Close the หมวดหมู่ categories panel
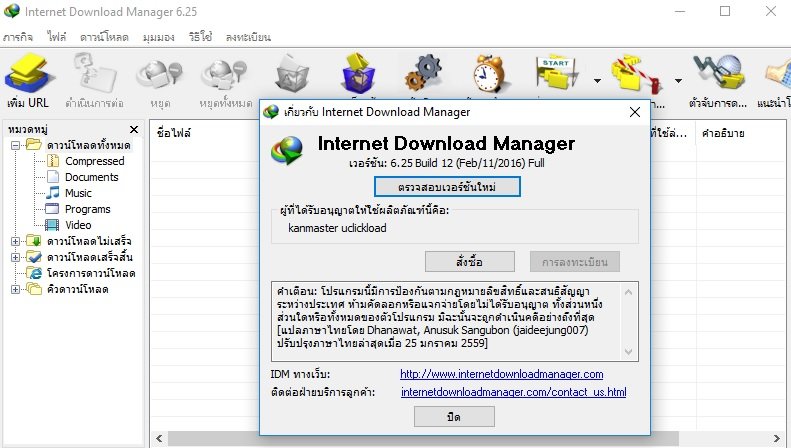The image size is (791, 448). click(x=134, y=130)
